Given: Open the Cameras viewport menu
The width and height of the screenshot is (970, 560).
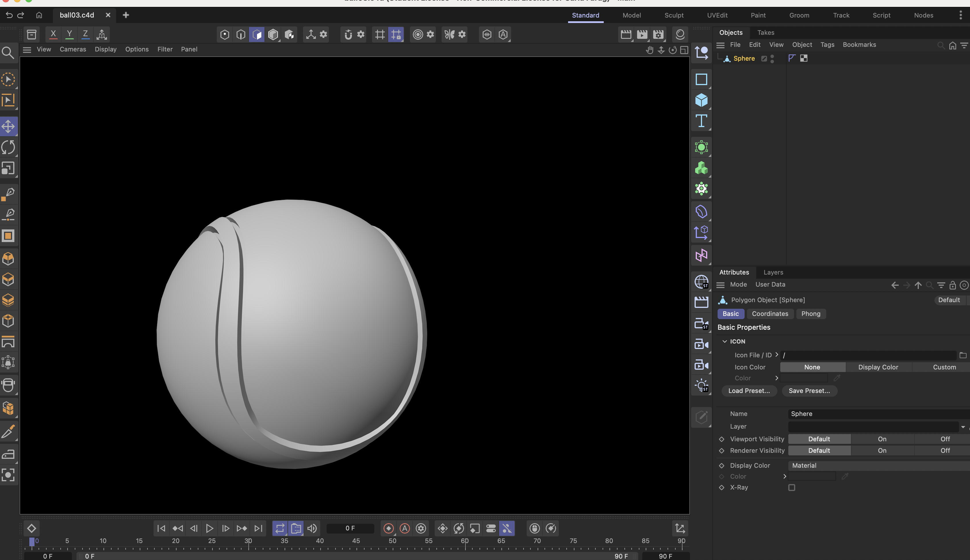Looking at the screenshot, I should tap(73, 49).
